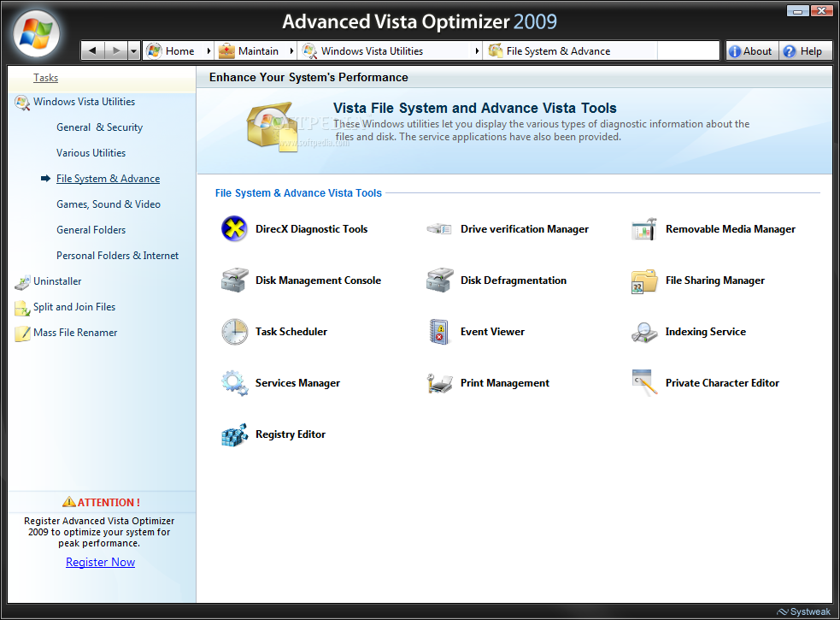Open General Folders in sidebar

tap(91, 230)
